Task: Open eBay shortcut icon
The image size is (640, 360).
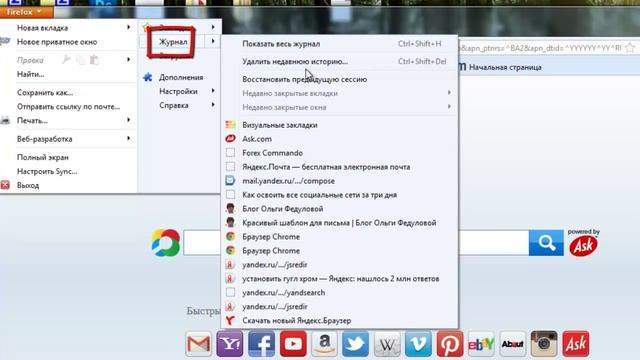Action: (x=481, y=344)
